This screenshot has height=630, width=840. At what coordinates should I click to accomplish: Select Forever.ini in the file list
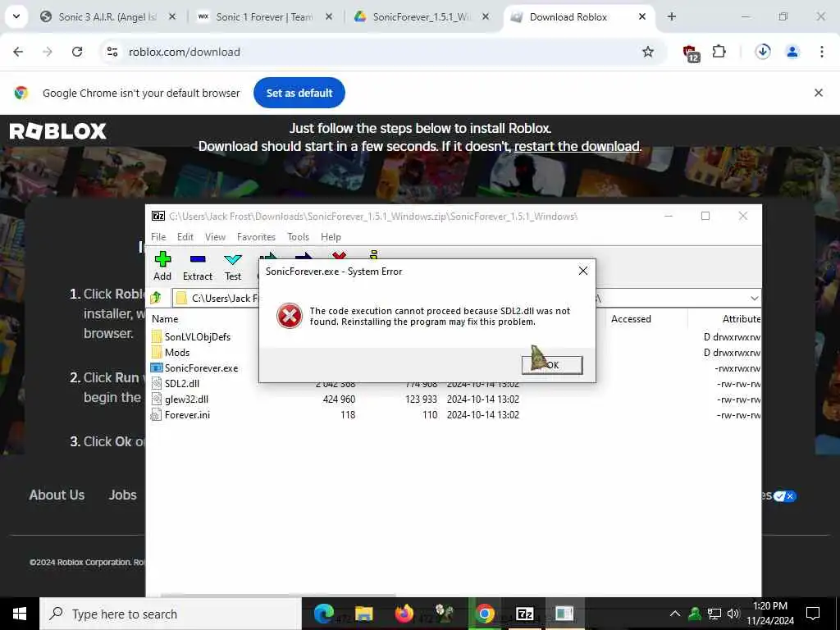(180, 414)
